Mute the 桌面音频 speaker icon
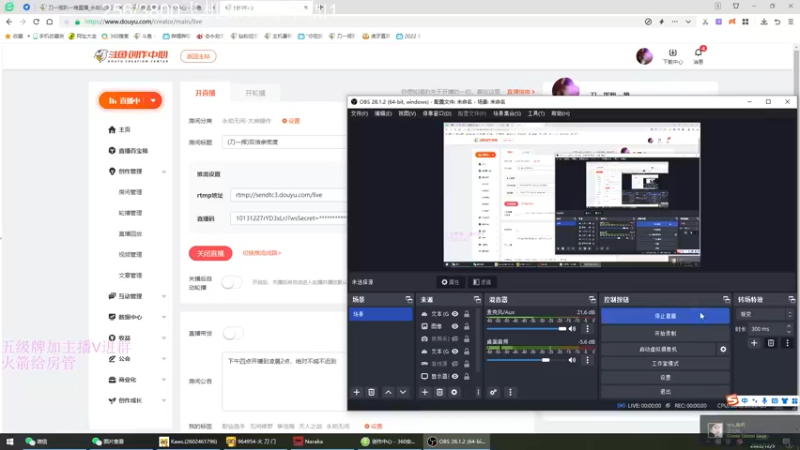 tap(572, 360)
